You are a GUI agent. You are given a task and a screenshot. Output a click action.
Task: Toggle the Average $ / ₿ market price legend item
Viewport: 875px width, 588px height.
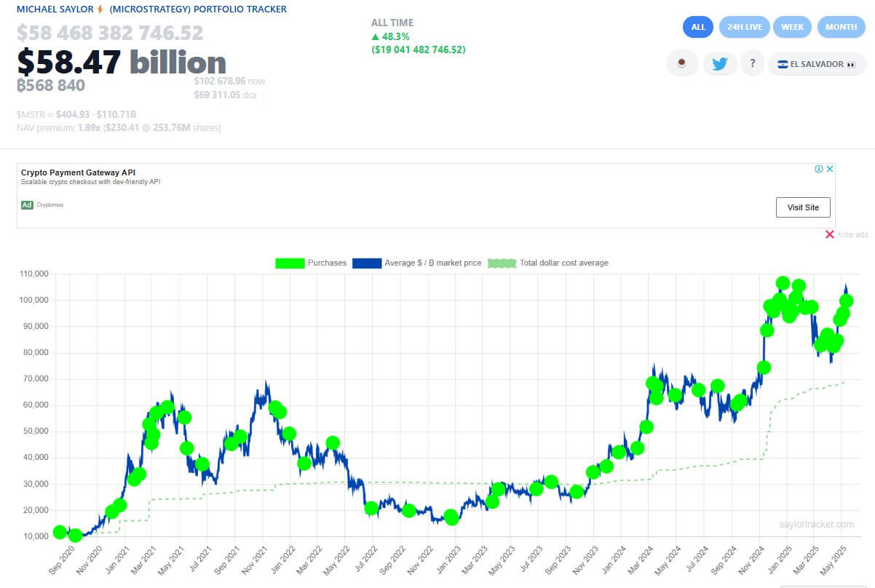(416, 263)
